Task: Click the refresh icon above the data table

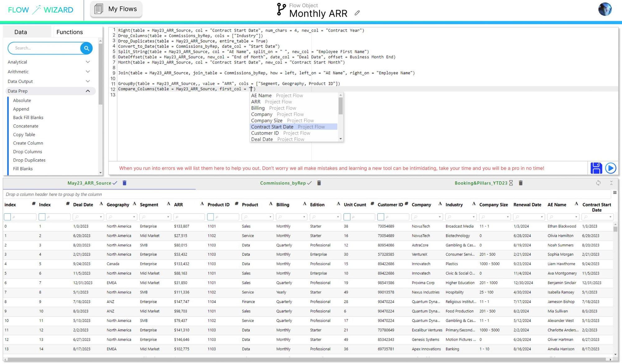Action: [x=598, y=183]
